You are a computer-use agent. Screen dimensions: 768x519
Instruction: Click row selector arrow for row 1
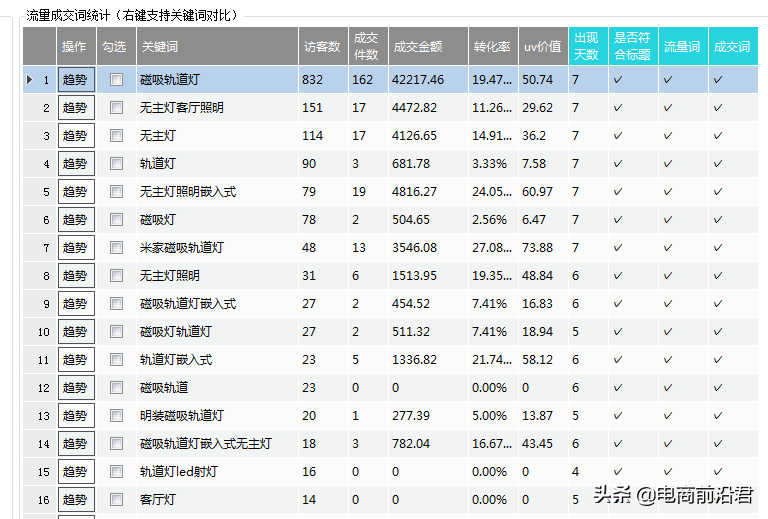[x=30, y=79]
